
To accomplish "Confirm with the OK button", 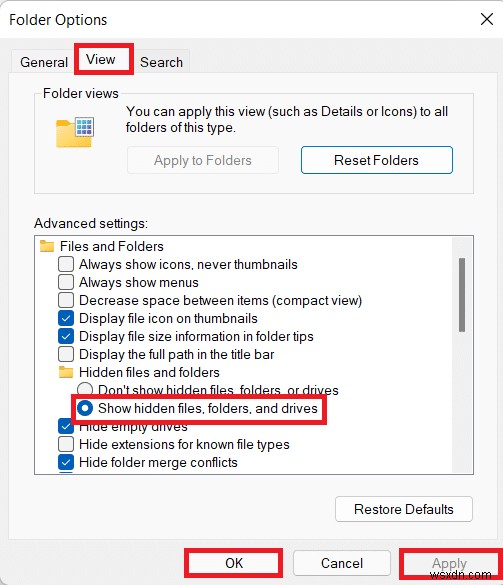I will (234, 563).
